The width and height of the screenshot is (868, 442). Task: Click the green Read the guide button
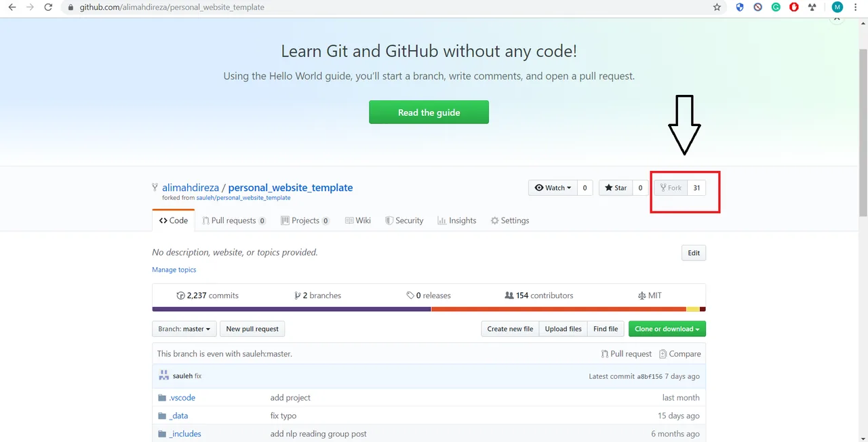coord(429,113)
